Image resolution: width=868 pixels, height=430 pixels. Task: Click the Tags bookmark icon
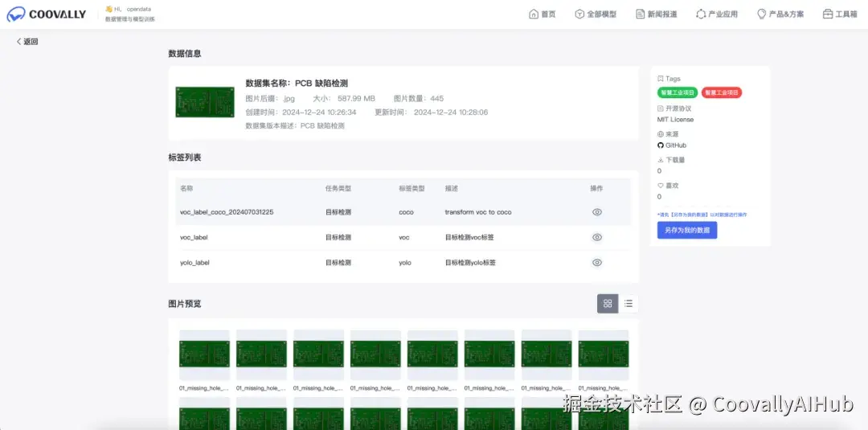tap(661, 79)
